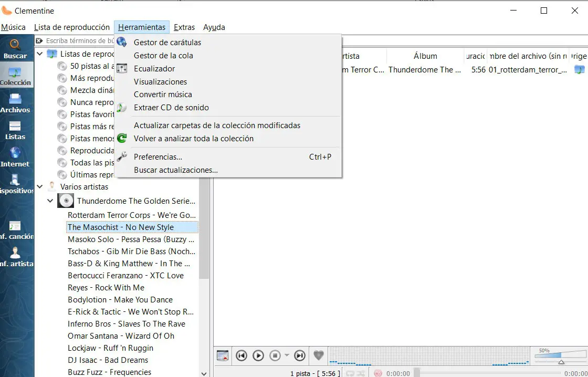
Task: Sort by the Álbum column header
Action: [425, 56]
